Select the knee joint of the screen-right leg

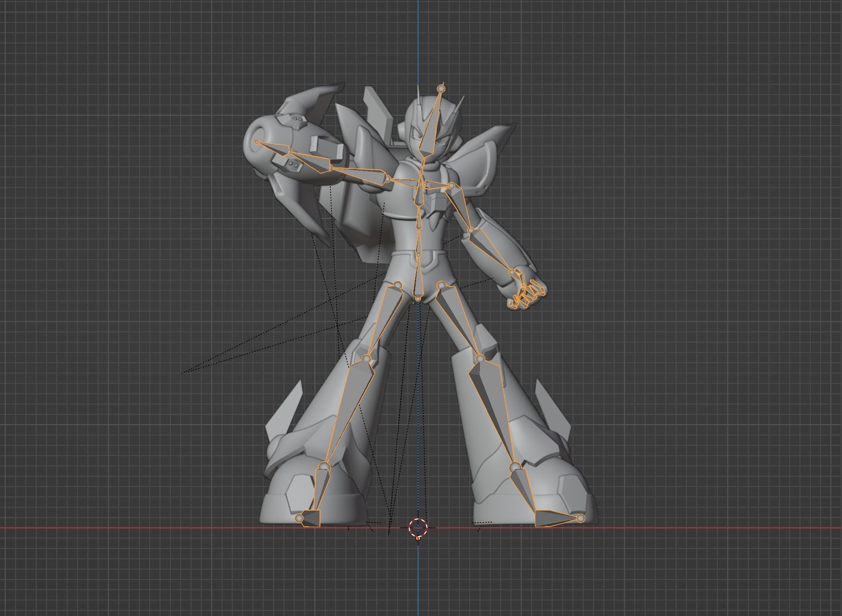pyautogui.click(x=480, y=359)
